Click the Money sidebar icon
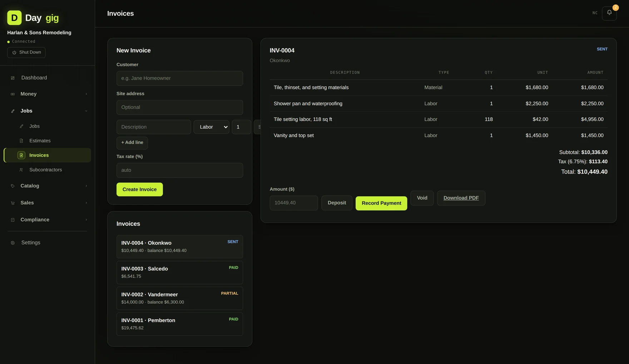This screenshot has height=364, width=629. (x=13, y=94)
